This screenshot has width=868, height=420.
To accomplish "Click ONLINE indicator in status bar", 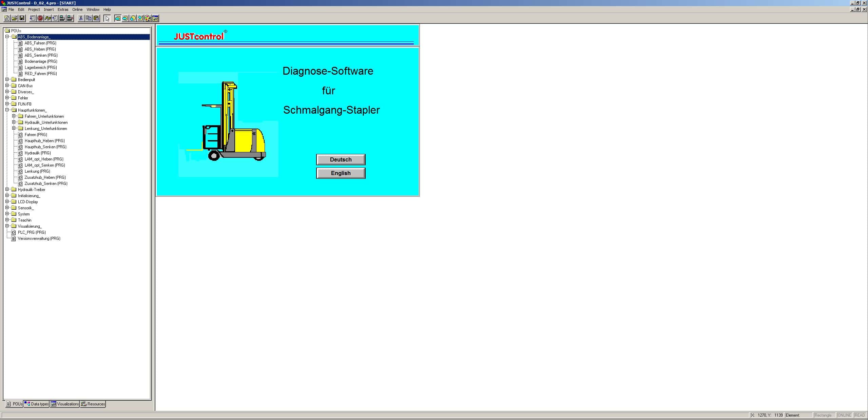I will tap(844, 415).
